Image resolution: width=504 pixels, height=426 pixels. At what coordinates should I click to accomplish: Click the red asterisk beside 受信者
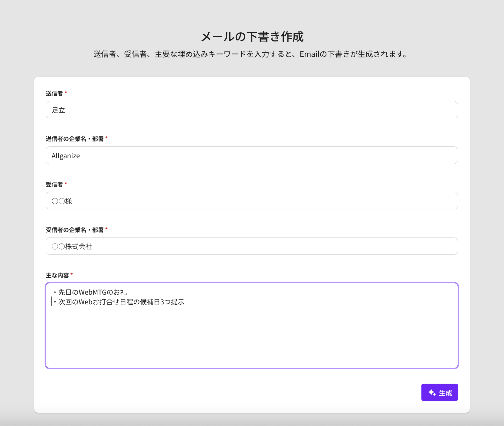point(66,184)
